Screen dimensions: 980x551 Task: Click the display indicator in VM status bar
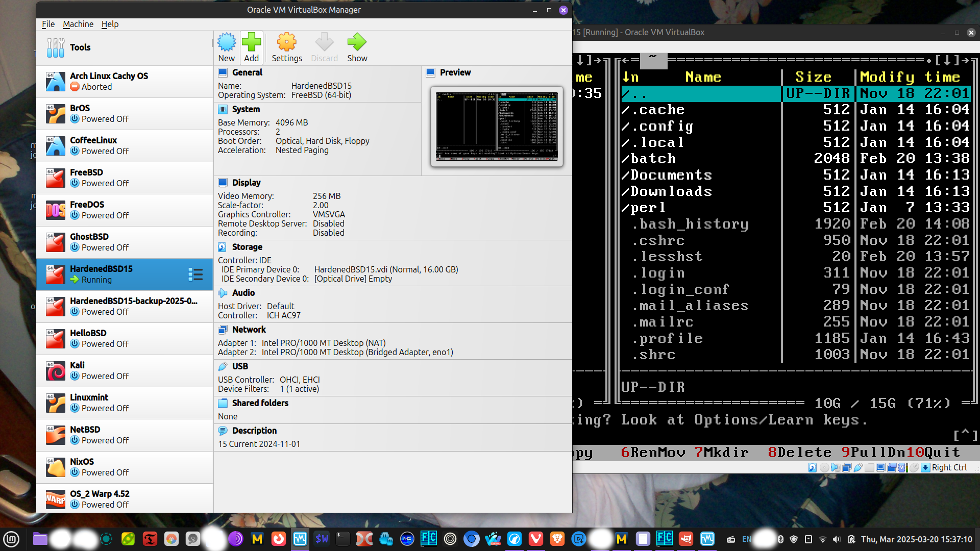(880, 467)
